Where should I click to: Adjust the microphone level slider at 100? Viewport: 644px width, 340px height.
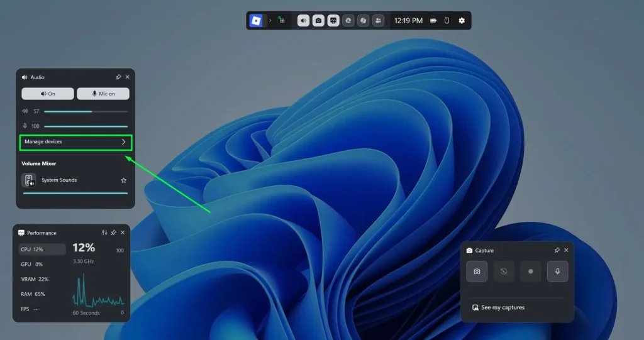(86, 126)
